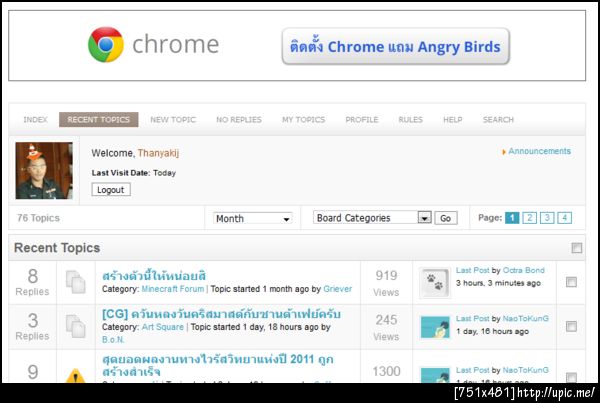This screenshot has width=600, height=403.
Task: Open NaoToKunG's user link in [CG] row
Action: pyautogui.click(x=525, y=318)
